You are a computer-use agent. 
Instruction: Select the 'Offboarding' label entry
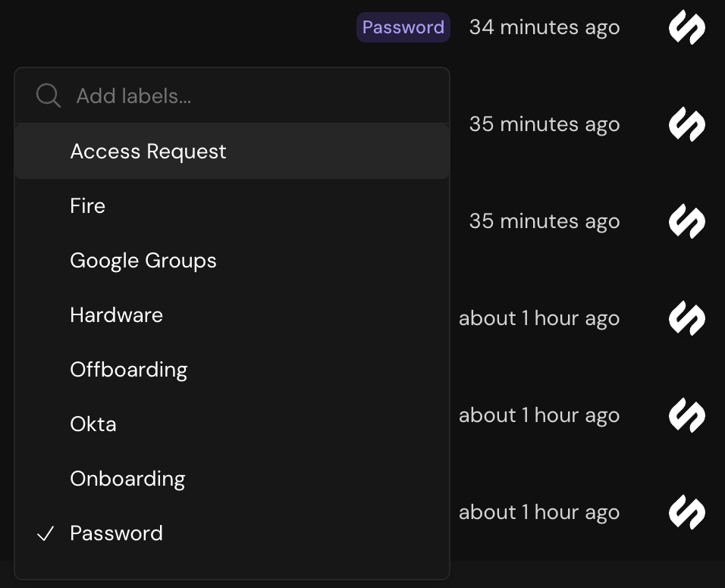coord(129,369)
